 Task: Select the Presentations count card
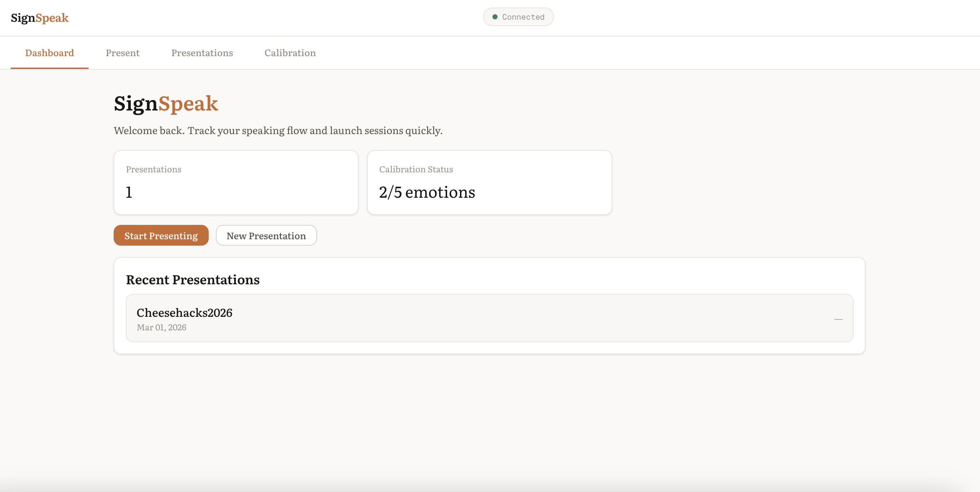pos(236,183)
